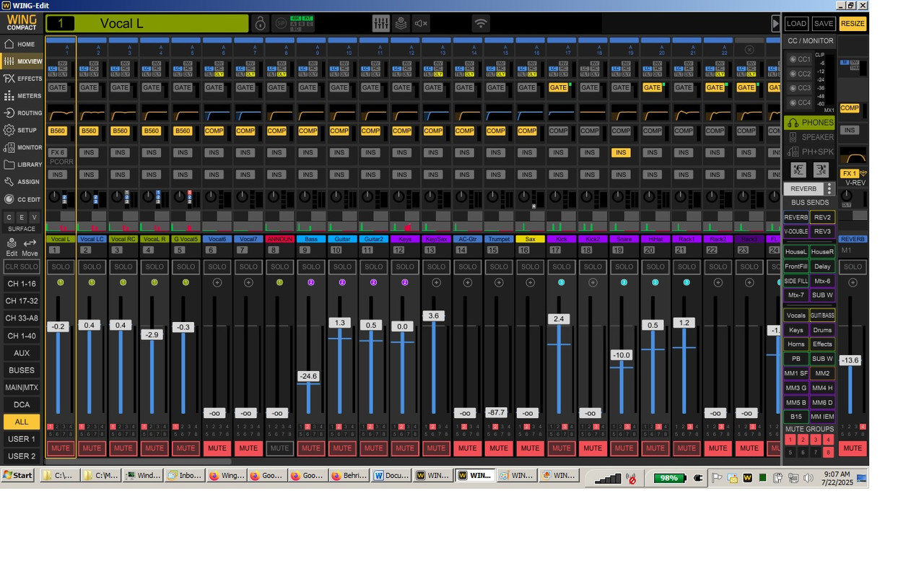Open the HOME view in sidebar
This screenshot has height=574, width=924.
[21, 44]
